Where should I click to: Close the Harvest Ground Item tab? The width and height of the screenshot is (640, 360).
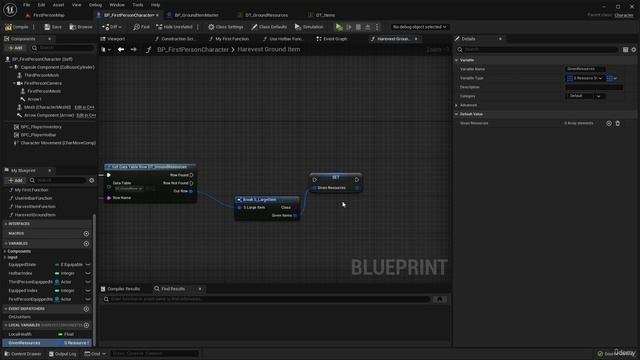click(x=416, y=39)
